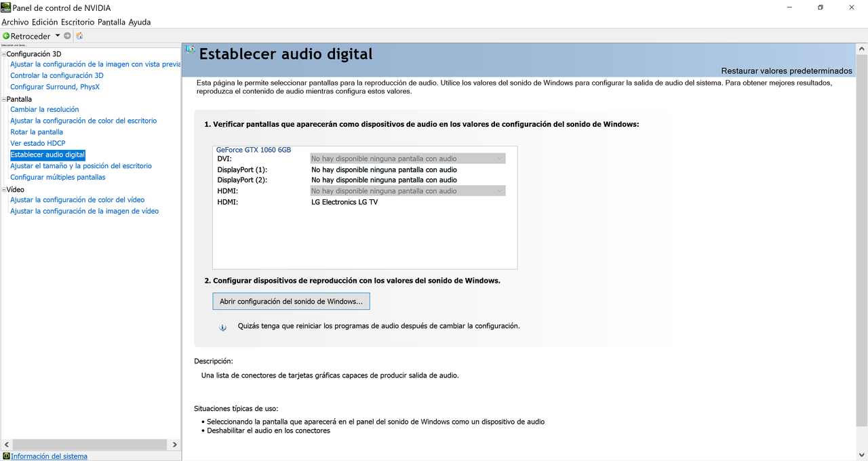The height and width of the screenshot is (461, 868).
Task: Open Ajustar la configuración de la imagen con vista previa
Action: [96, 64]
